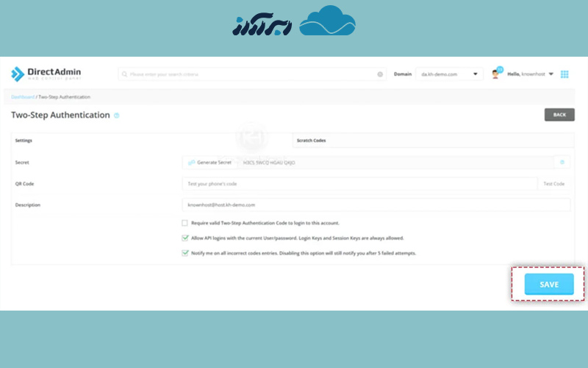Viewport: 588px width, 368px height.
Task: Click the user avatar notification icon
Action: pyautogui.click(x=496, y=74)
